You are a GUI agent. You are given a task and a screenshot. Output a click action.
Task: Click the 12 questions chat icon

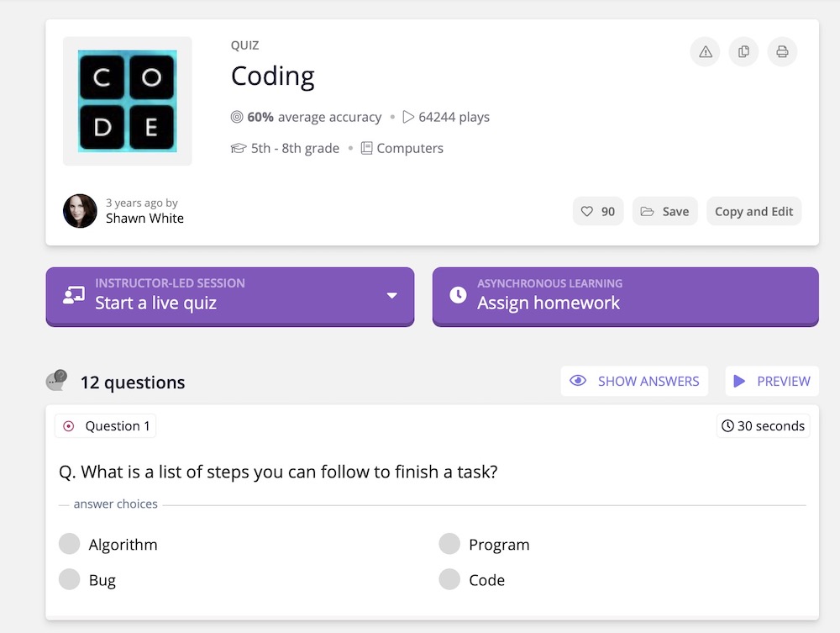tap(56, 382)
